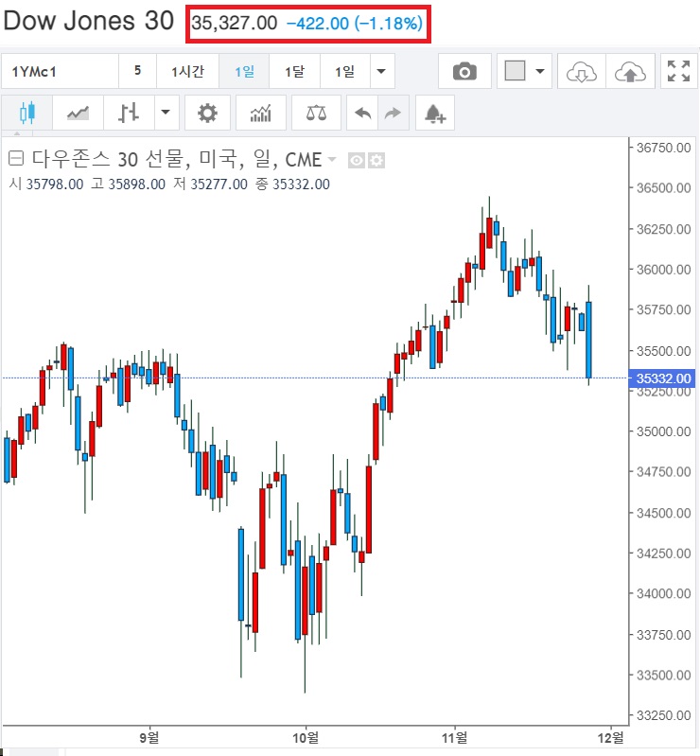This screenshot has width=700, height=756.
Task: Switch to the area line chart icon
Action: coord(78,113)
